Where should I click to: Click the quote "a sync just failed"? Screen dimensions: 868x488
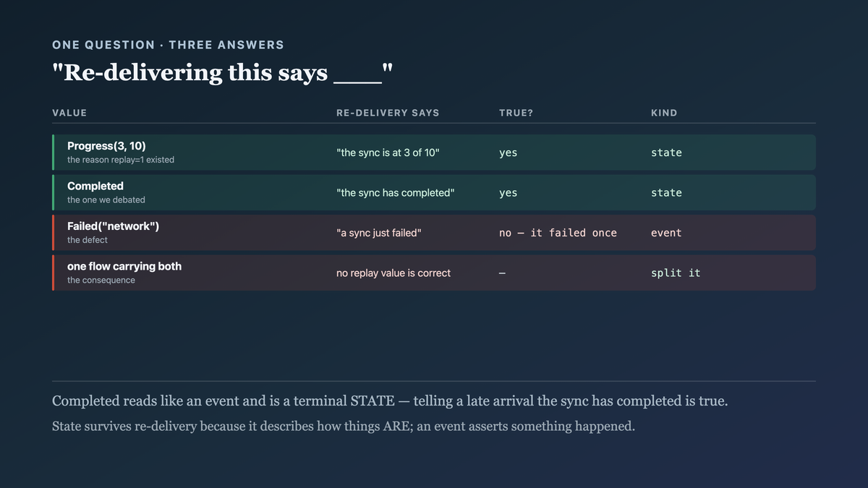(x=379, y=233)
